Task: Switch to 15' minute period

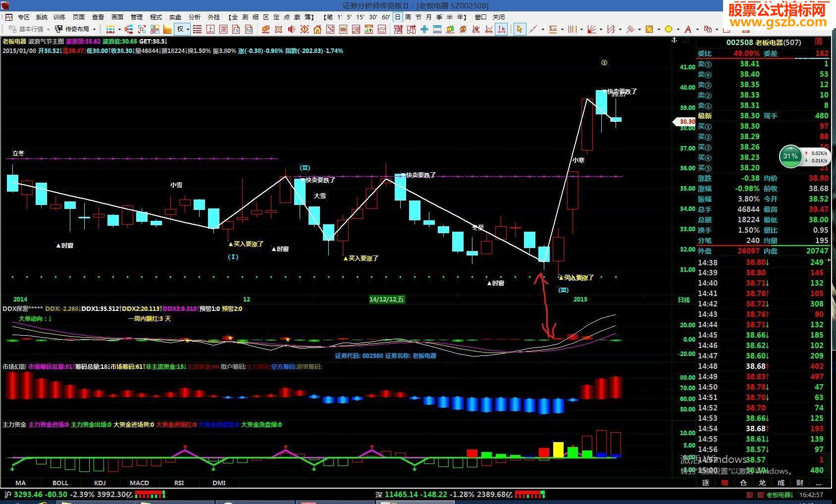Action: (360, 17)
